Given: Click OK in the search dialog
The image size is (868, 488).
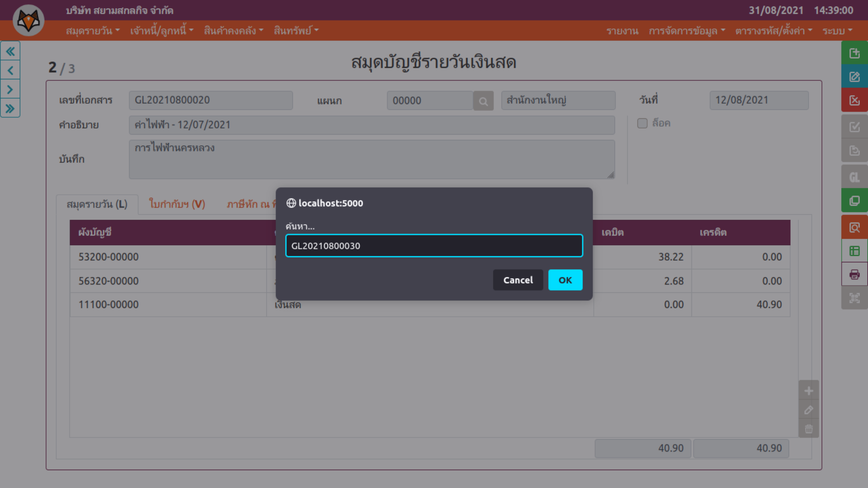Looking at the screenshot, I should [565, 280].
